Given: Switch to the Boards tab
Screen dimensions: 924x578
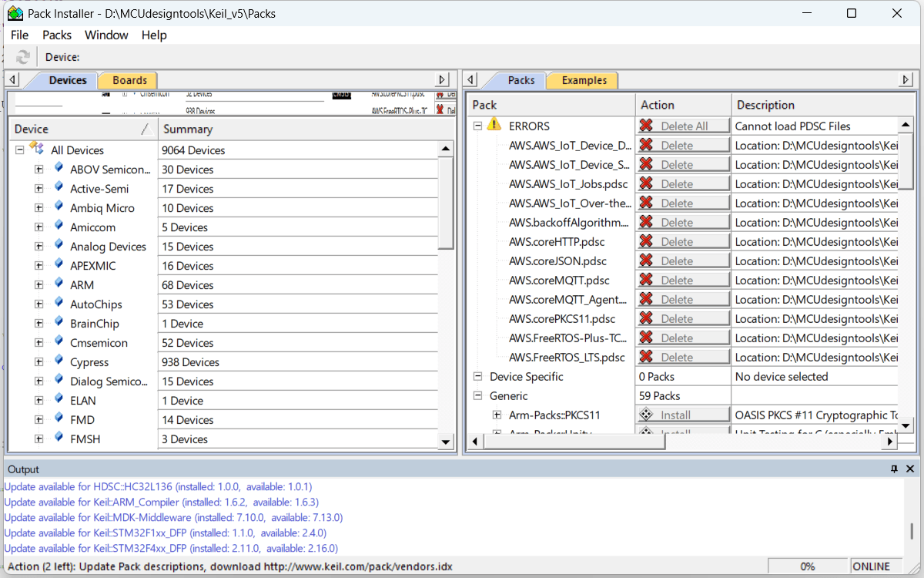Looking at the screenshot, I should pos(129,80).
